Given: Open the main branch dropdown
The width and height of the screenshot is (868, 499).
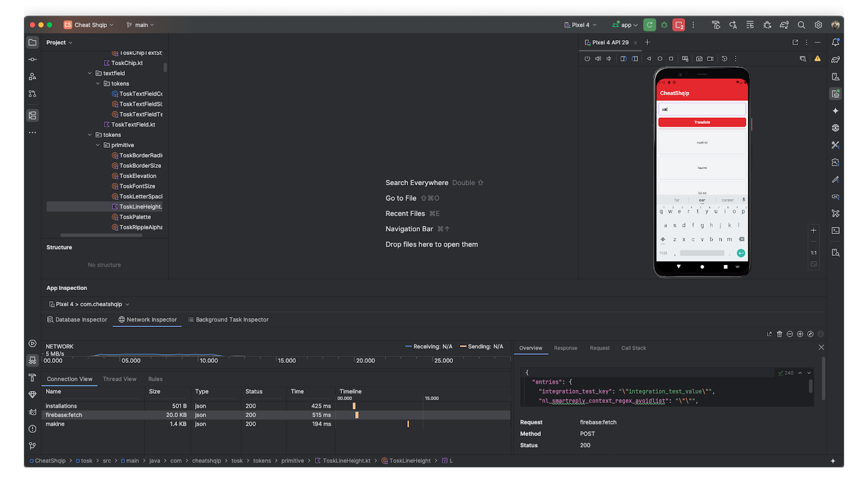Looking at the screenshot, I should [141, 25].
